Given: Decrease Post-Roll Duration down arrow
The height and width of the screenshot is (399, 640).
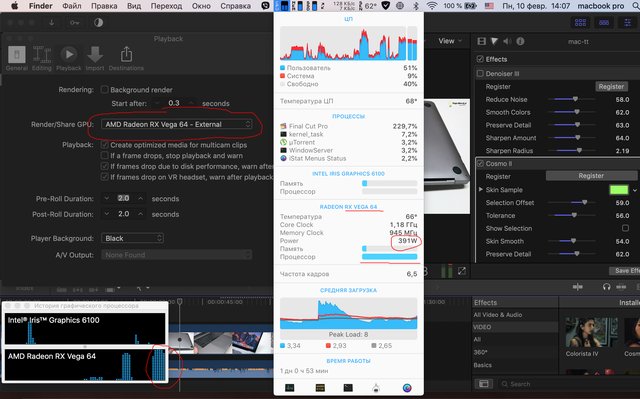Looking at the screenshot, I should coord(107,214).
